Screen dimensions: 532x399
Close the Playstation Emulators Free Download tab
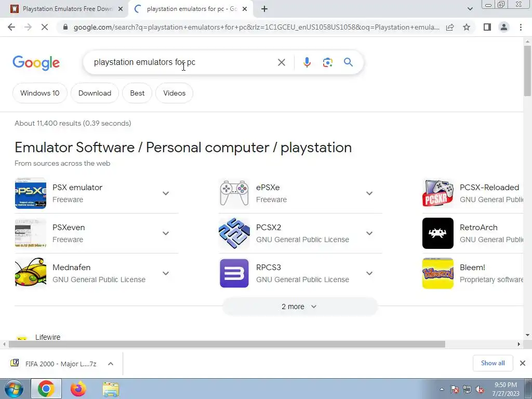click(121, 9)
